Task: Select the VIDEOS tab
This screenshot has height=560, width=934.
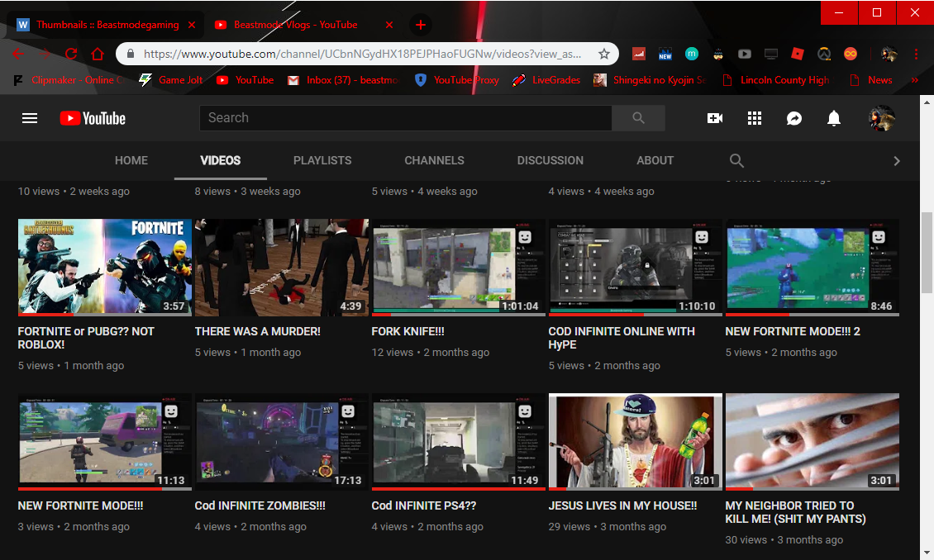Action: (x=221, y=160)
